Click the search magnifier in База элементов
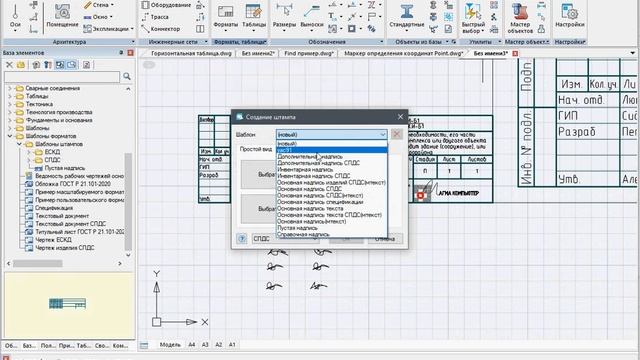The height and width of the screenshot is (360, 640). point(127,76)
